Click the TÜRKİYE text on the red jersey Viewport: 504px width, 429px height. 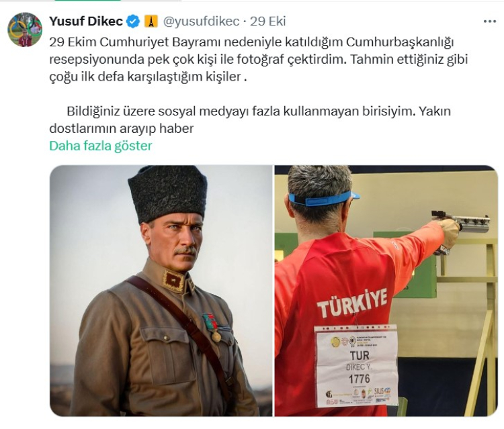(352, 302)
